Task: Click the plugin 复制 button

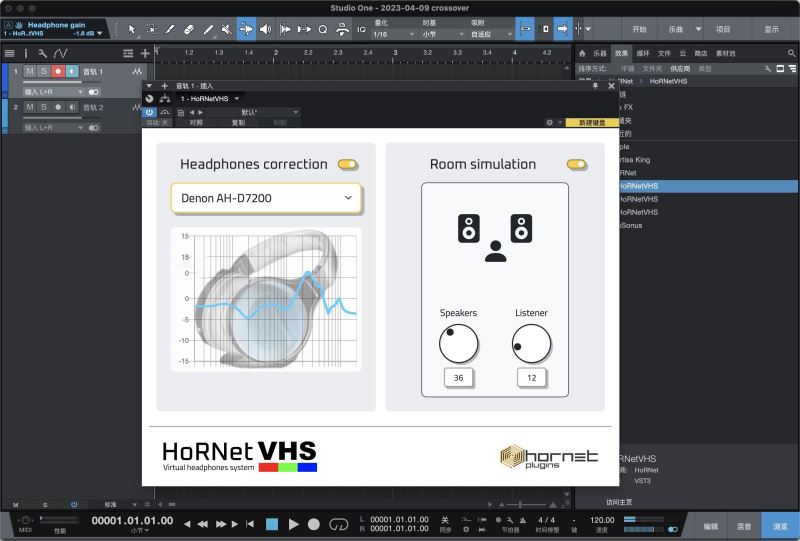Action: tap(239, 122)
